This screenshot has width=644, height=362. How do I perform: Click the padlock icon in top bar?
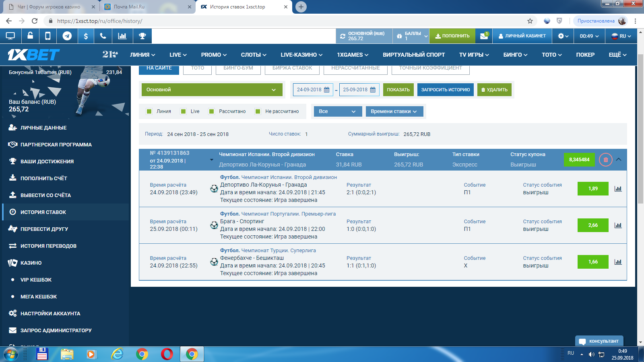click(30, 36)
